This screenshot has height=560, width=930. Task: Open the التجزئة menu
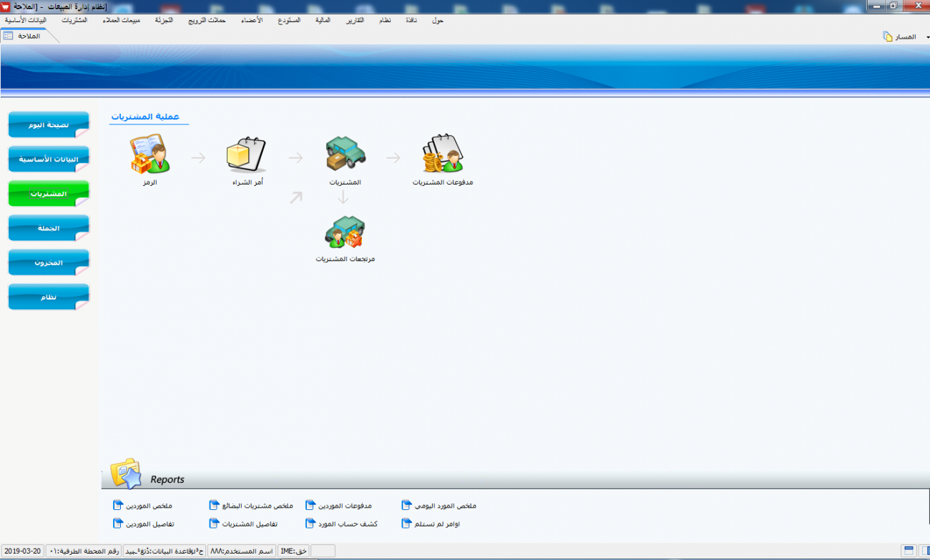pos(163,20)
